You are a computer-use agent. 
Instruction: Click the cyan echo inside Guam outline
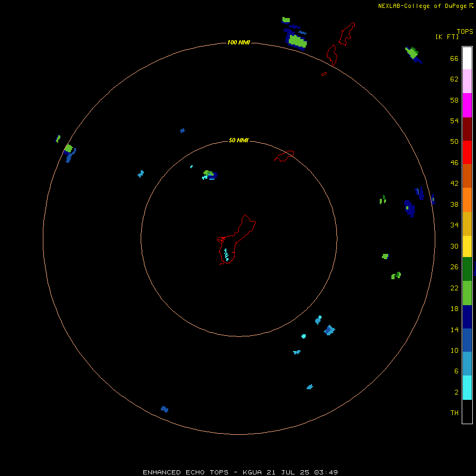tap(226, 255)
